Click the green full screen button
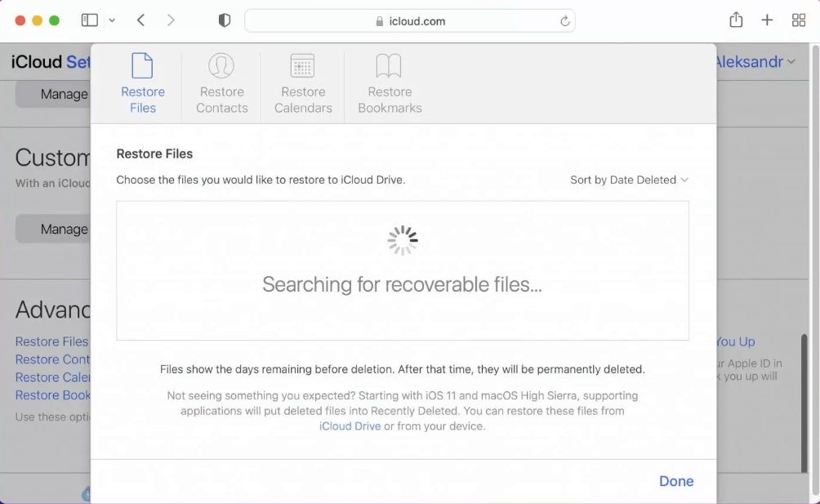This screenshot has width=820, height=504. coord(55,20)
